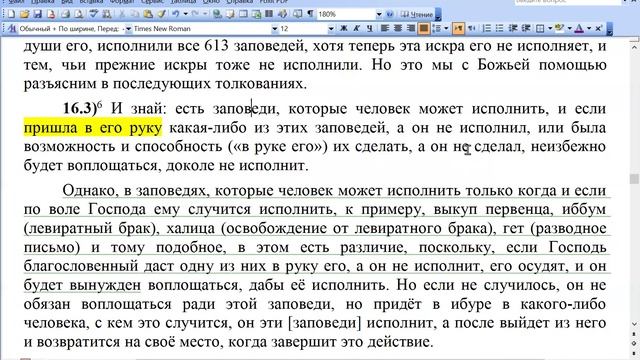Open the highlight color dropdown arrow

coord(569,28)
